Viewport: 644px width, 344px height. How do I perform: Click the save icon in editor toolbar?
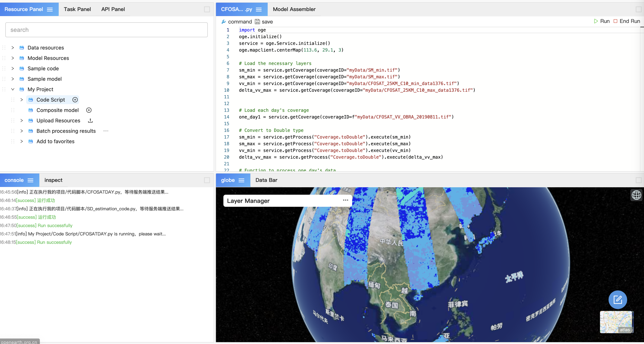257,22
